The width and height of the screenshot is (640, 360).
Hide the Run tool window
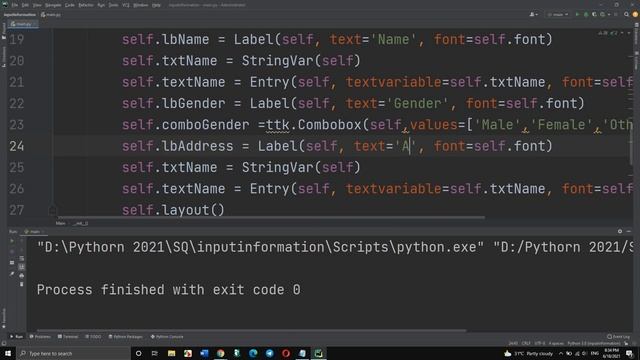coord(629,231)
